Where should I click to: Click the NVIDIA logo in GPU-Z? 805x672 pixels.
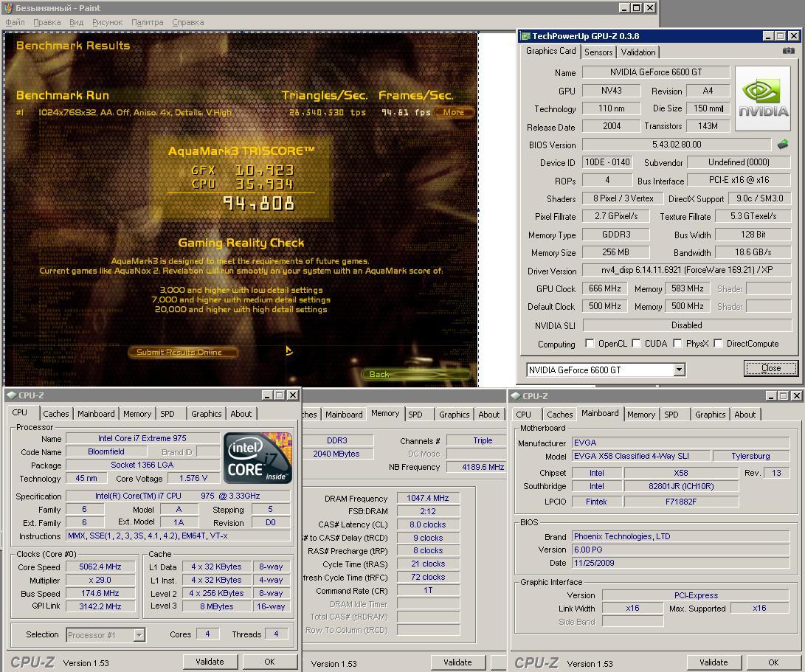(x=764, y=98)
